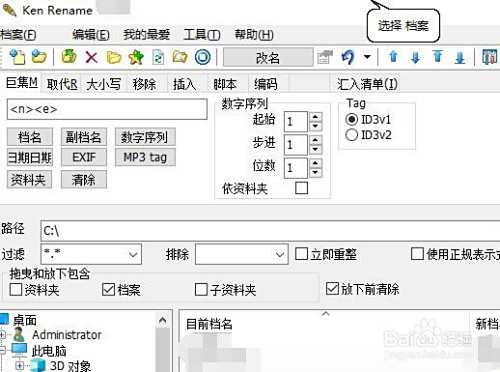The height and width of the screenshot is (372, 500).
Task: Click the 清除 button
Action: point(84,180)
